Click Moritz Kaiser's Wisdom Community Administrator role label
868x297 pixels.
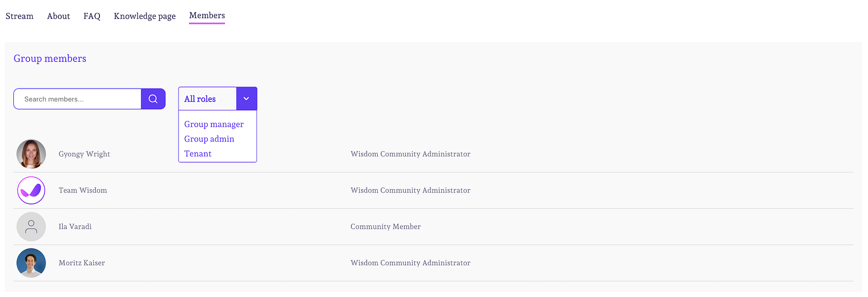coord(410,263)
